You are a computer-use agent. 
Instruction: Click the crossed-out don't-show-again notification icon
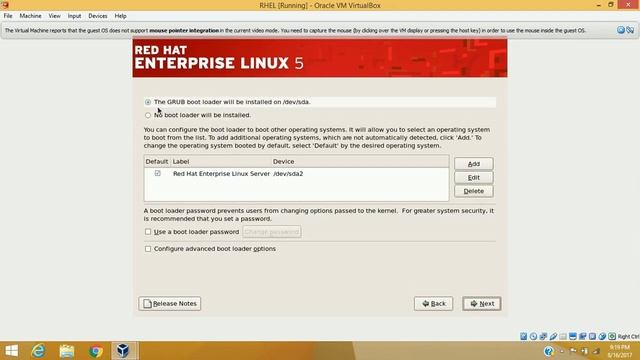click(630, 30)
